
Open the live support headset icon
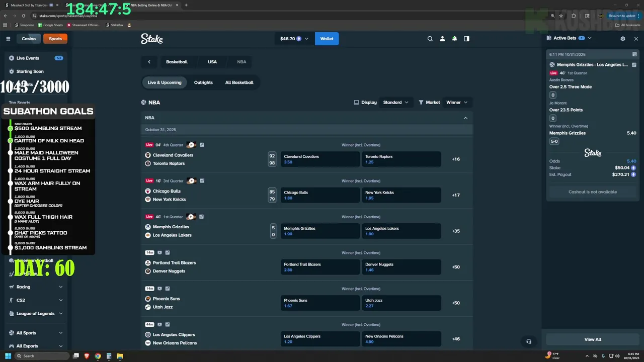529,341
